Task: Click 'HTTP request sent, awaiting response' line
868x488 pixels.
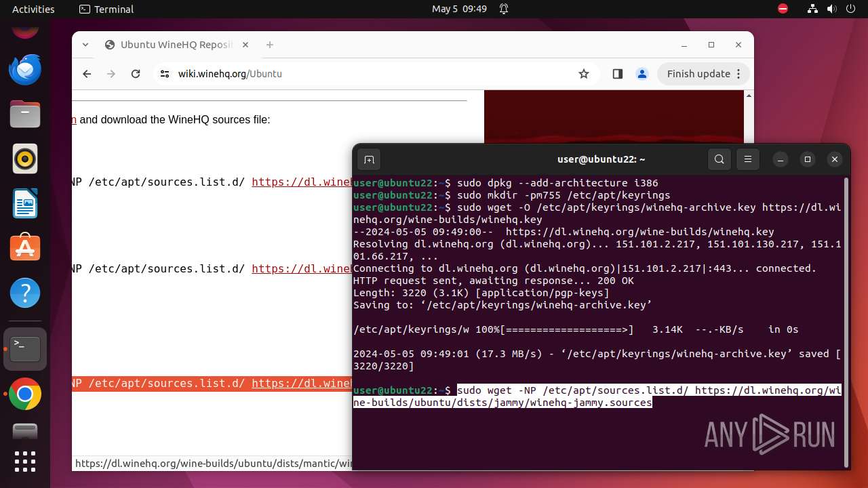Action: (x=494, y=281)
